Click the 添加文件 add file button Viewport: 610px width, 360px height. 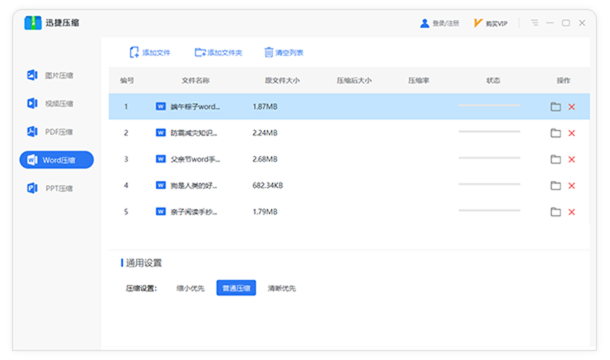(150, 53)
